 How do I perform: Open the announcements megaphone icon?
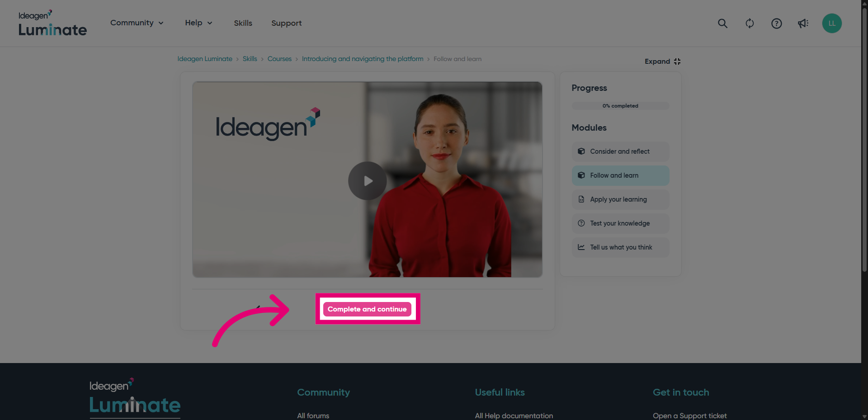point(803,24)
